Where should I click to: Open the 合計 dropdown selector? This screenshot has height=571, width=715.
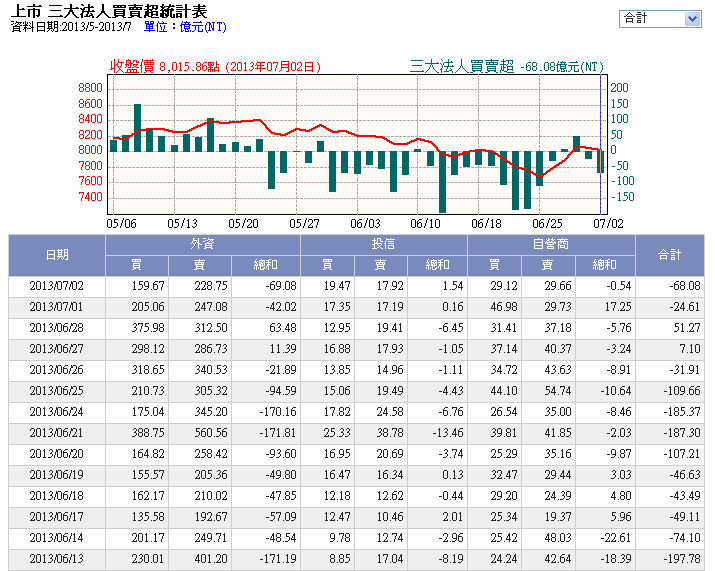pos(660,19)
